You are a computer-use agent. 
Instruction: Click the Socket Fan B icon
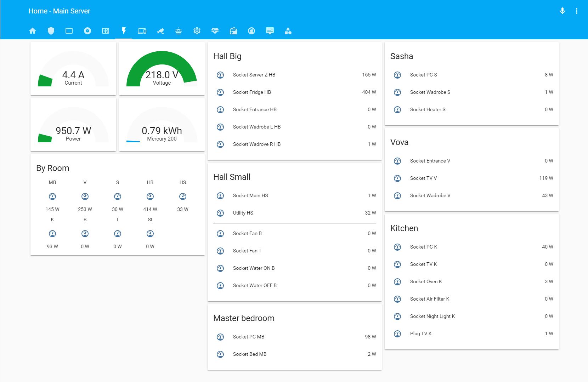220,233
